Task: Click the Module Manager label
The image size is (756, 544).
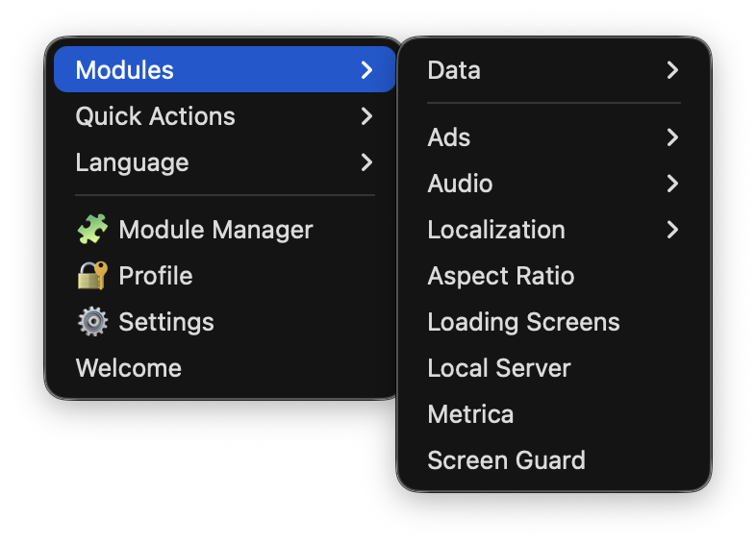Action: tap(215, 230)
